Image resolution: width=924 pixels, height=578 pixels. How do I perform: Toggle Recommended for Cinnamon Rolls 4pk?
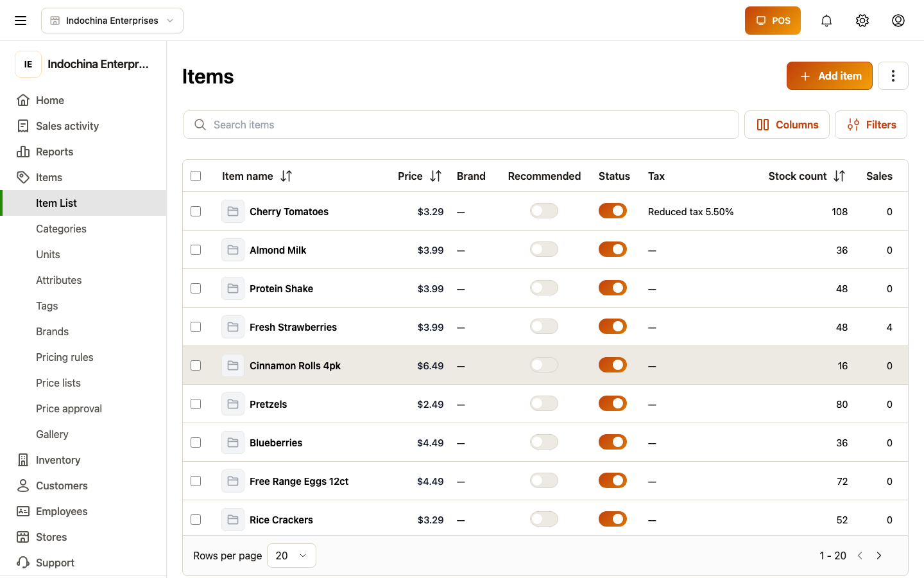tap(544, 365)
